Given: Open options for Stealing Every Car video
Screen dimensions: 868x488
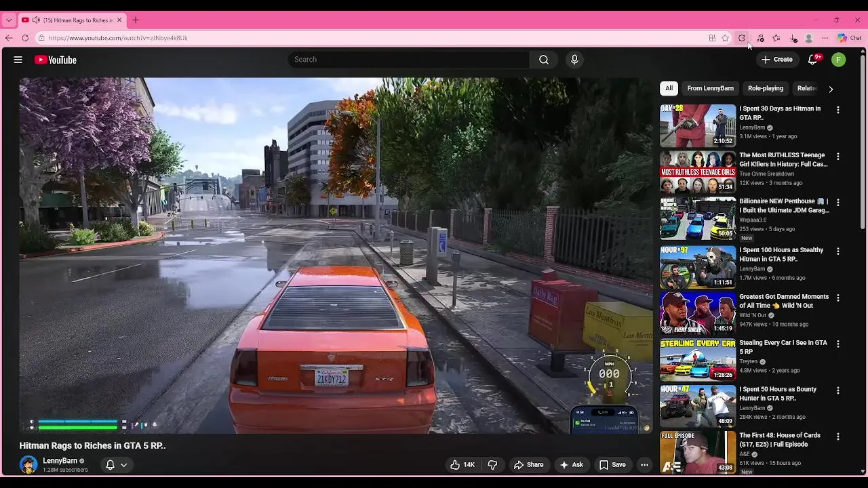Looking at the screenshot, I should 838,344.
